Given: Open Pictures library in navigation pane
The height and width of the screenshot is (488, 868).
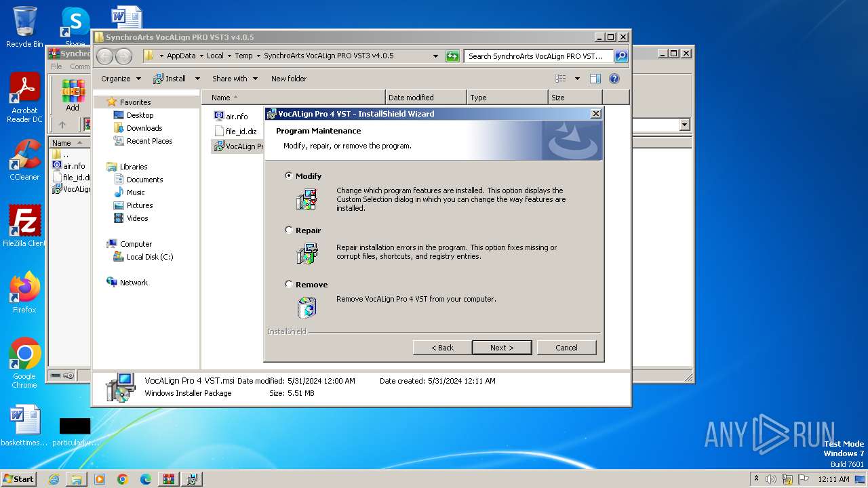Looking at the screenshot, I should [x=140, y=205].
